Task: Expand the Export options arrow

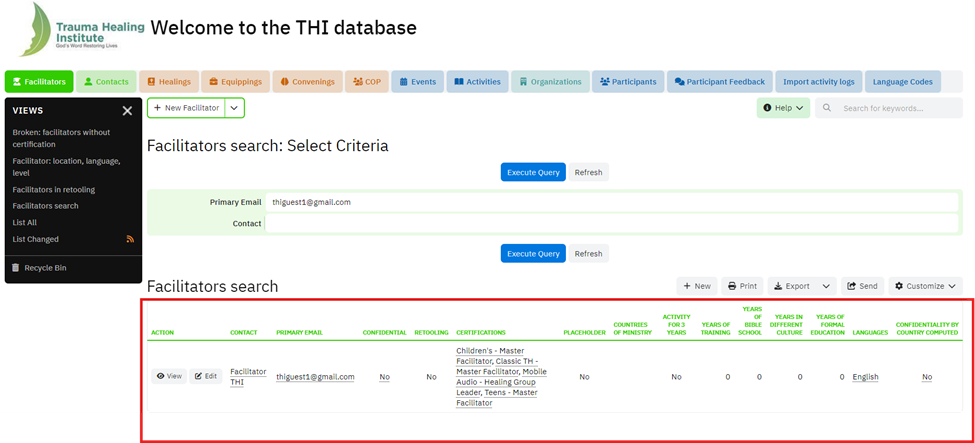Action: [x=826, y=286]
